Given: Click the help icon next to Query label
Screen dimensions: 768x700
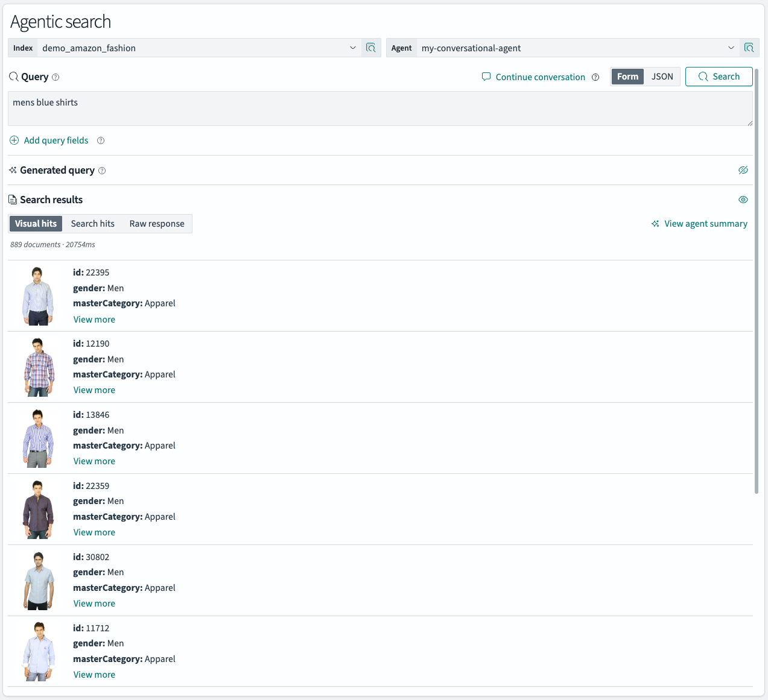Looking at the screenshot, I should (x=55, y=77).
